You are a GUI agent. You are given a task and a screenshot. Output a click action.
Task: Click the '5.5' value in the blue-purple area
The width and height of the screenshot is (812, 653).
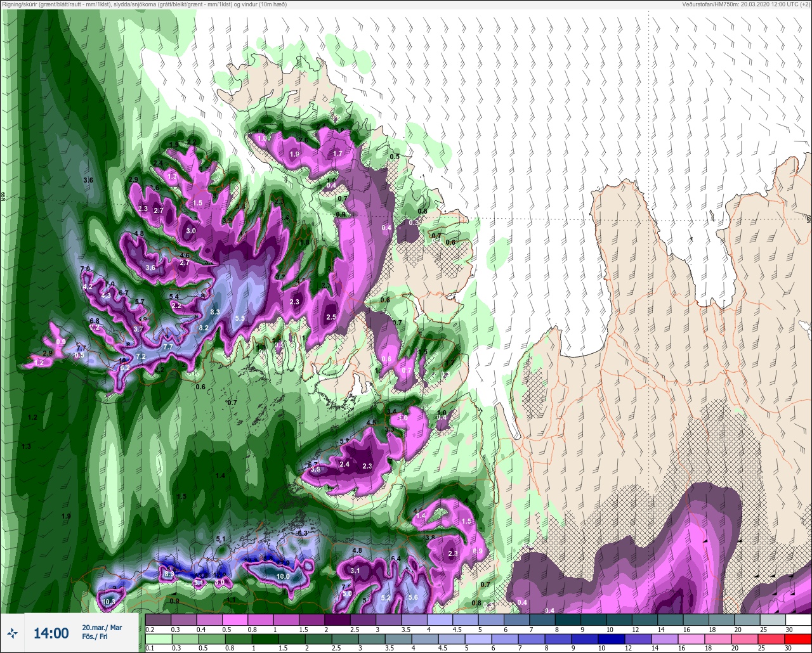coord(240,318)
